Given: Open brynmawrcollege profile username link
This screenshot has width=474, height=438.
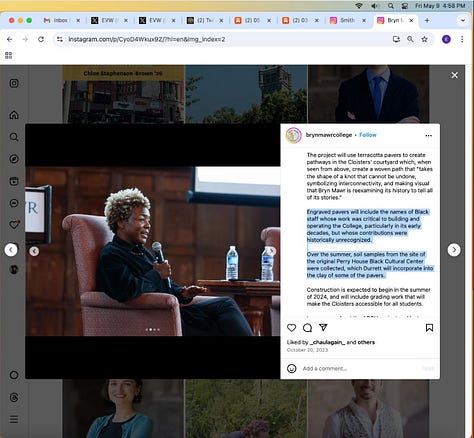Looking at the screenshot, I should click(x=329, y=135).
